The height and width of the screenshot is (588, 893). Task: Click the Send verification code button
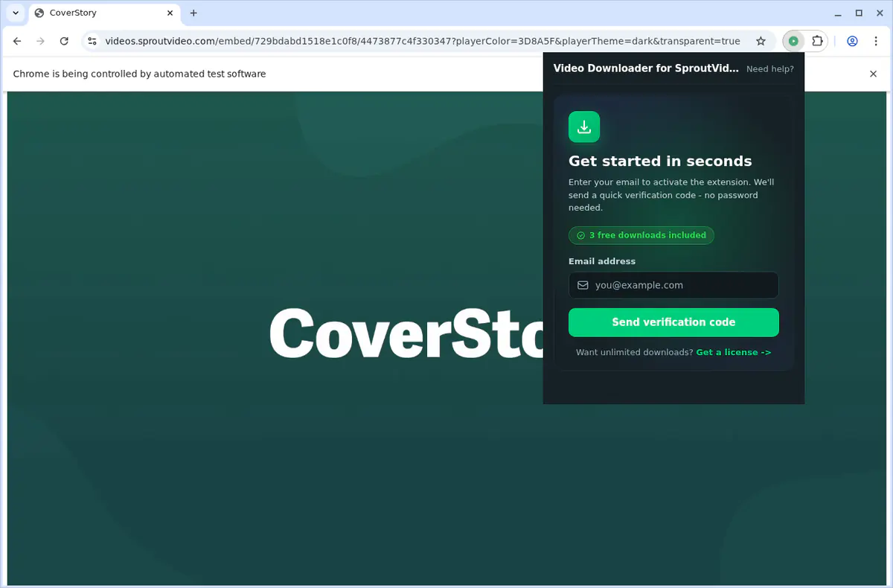pyautogui.click(x=673, y=322)
